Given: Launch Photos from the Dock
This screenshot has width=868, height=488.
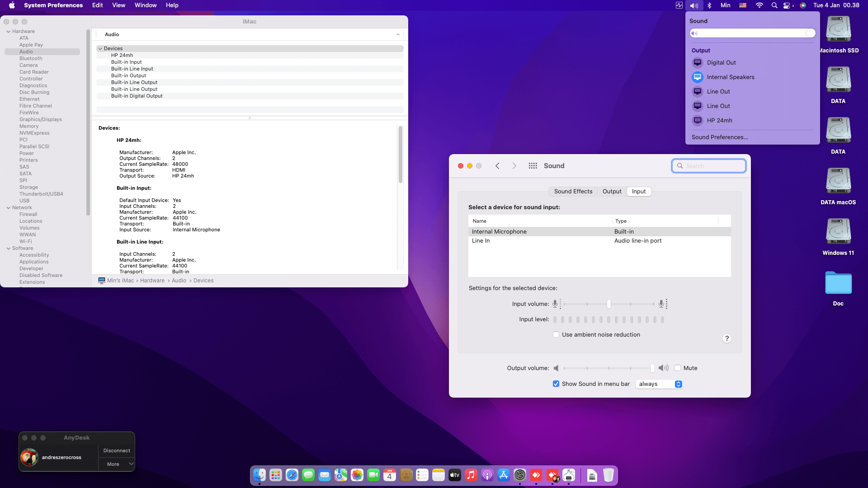Looking at the screenshot, I should point(357,475).
